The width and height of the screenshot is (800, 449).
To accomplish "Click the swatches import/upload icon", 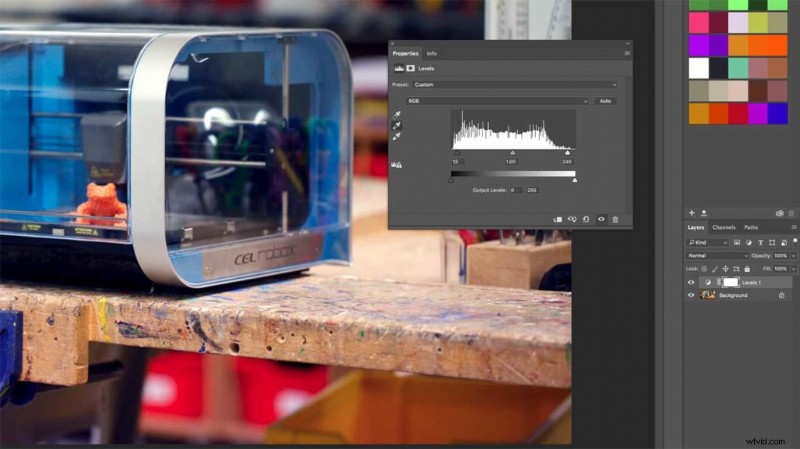I will coord(704,213).
